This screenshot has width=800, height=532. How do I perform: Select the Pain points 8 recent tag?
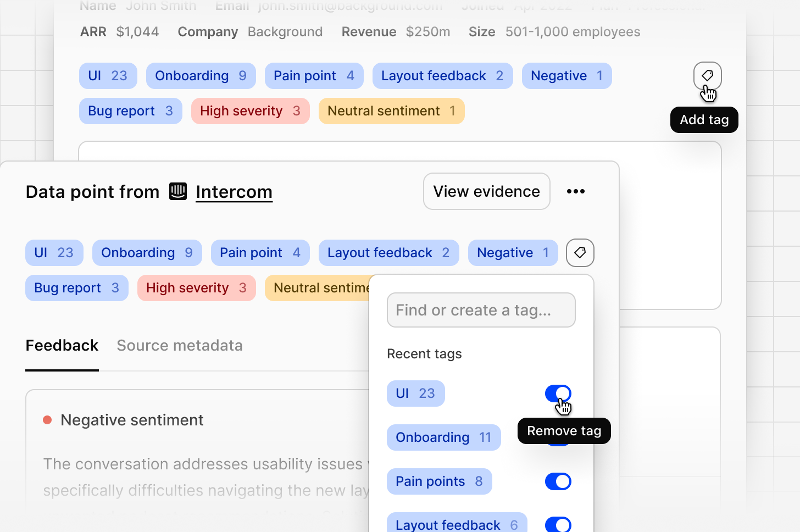[x=439, y=481]
